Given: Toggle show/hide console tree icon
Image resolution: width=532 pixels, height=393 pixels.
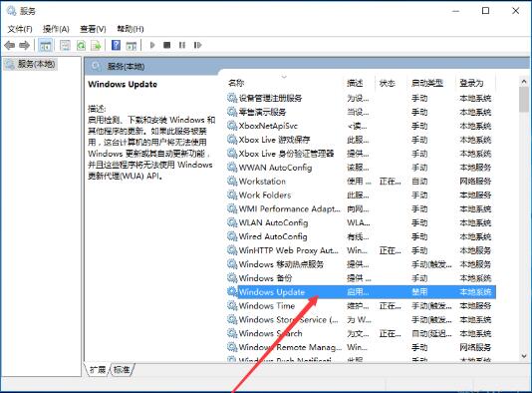Looking at the screenshot, I should pyautogui.click(x=45, y=45).
